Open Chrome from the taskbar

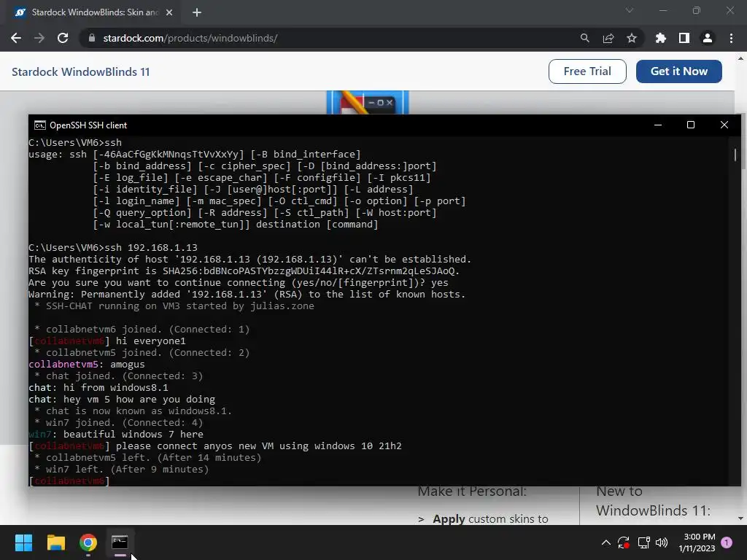[88, 542]
